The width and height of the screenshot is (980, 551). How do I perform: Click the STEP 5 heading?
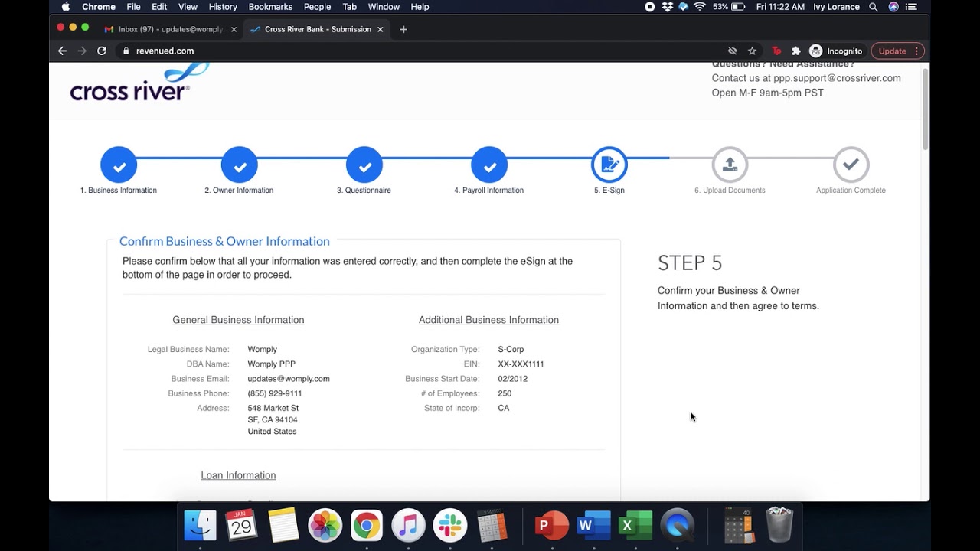pos(690,263)
